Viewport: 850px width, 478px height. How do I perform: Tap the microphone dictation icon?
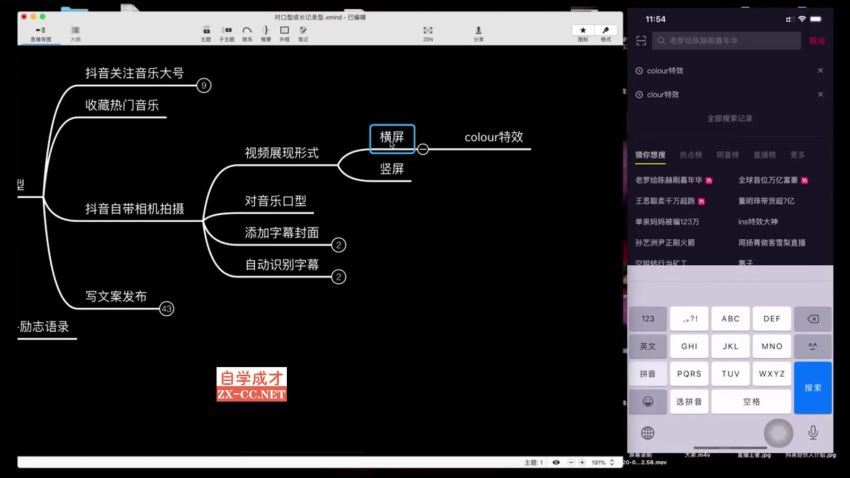(x=813, y=432)
